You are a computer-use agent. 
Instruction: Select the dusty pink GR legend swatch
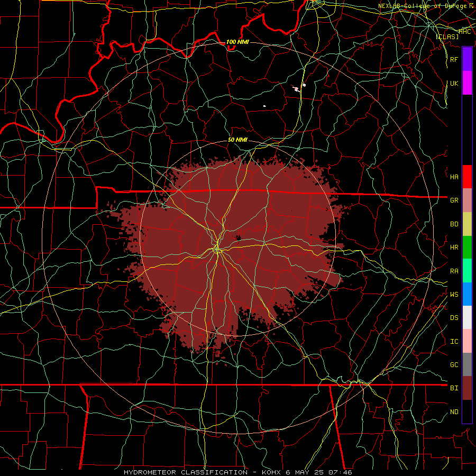click(467, 200)
